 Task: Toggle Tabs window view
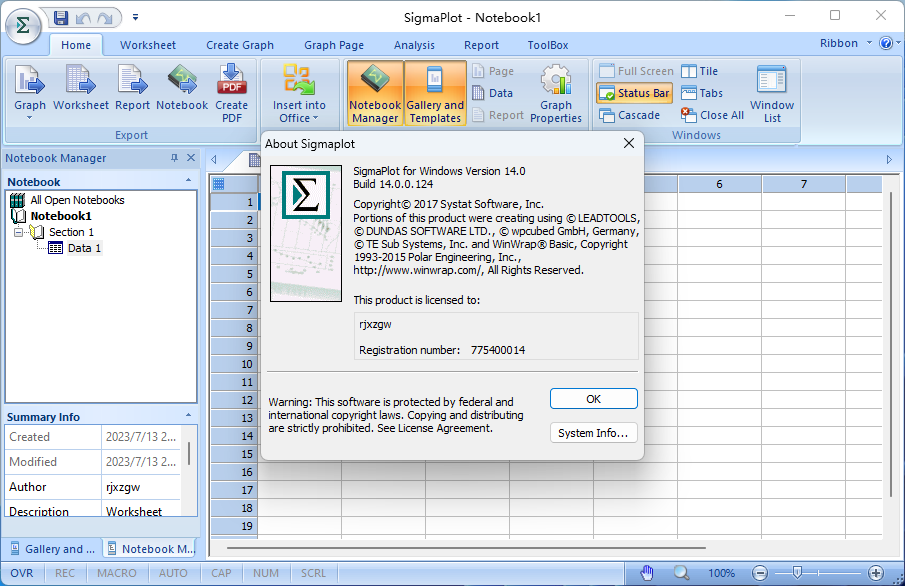[x=702, y=93]
